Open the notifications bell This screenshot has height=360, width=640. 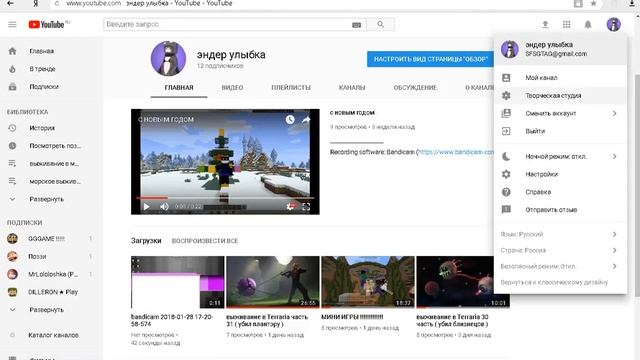(x=588, y=24)
